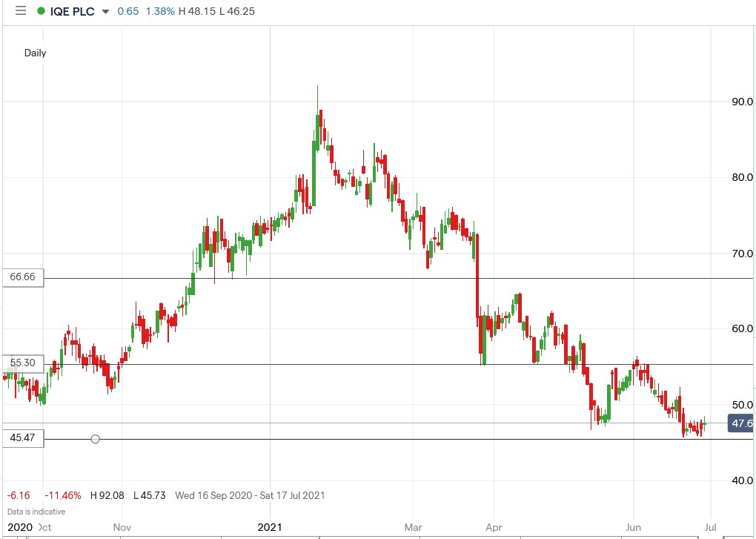Select the 2021 label on the time axis
756x539 pixels.
[x=271, y=527]
